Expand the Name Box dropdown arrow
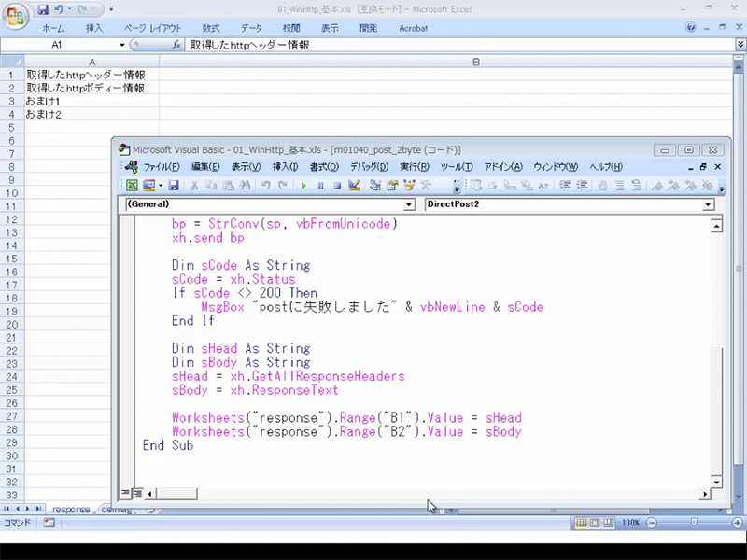The height and width of the screenshot is (560, 747). (x=121, y=45)
